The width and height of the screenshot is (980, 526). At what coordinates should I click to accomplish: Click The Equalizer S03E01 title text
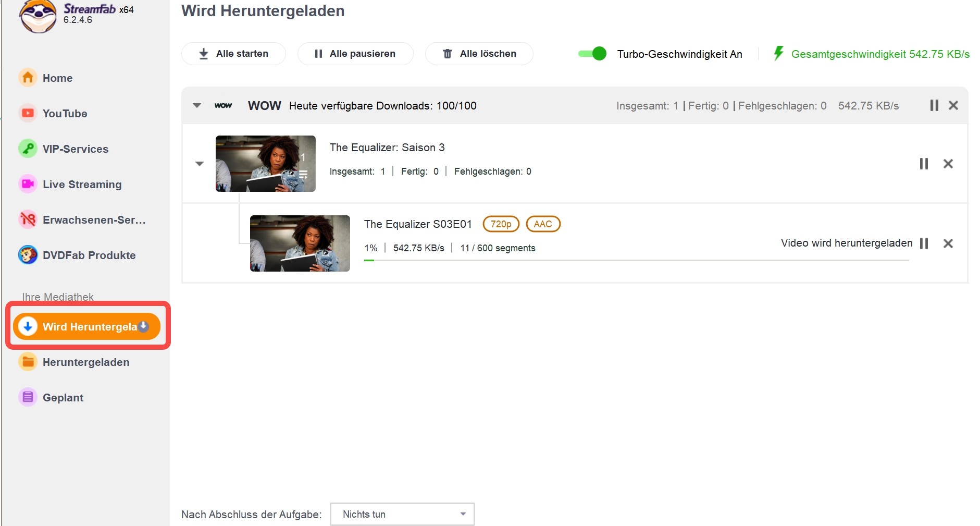(418, 224)
